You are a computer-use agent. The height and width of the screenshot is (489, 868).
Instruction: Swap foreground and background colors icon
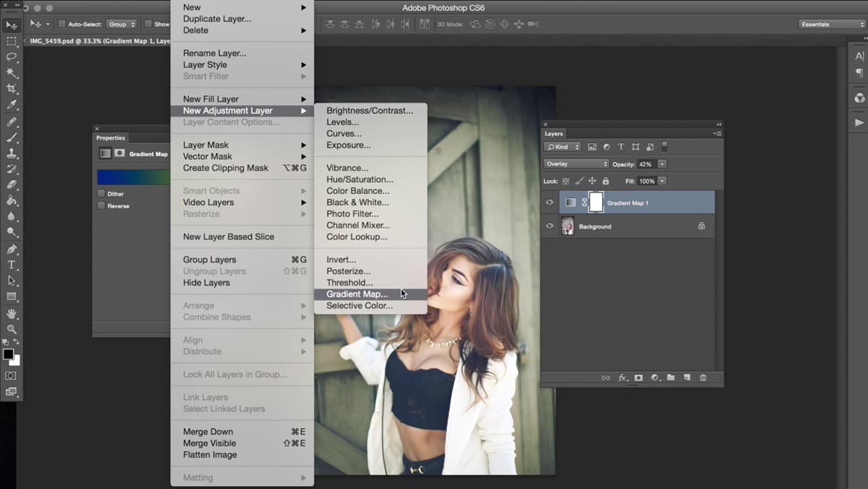[17, 342]
